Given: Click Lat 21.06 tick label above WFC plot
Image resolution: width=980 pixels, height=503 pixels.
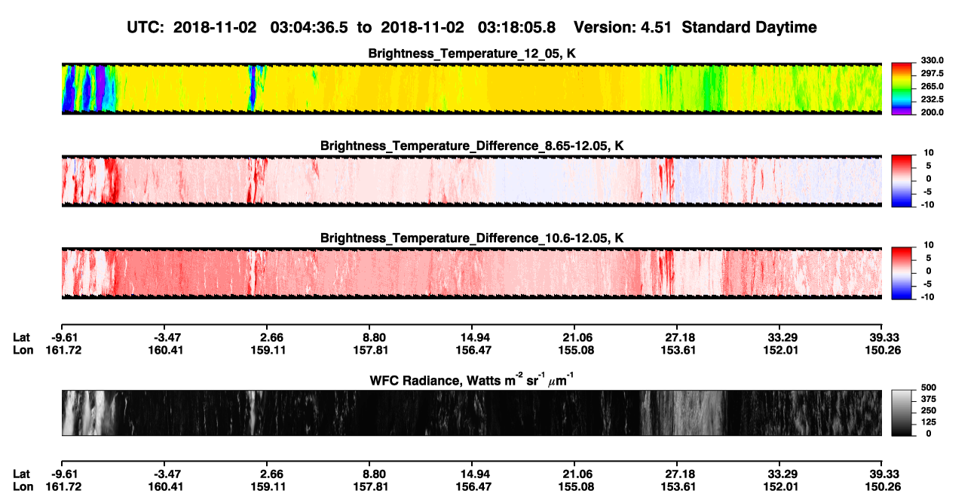Looking at the screenshot, I should (574, 337).
